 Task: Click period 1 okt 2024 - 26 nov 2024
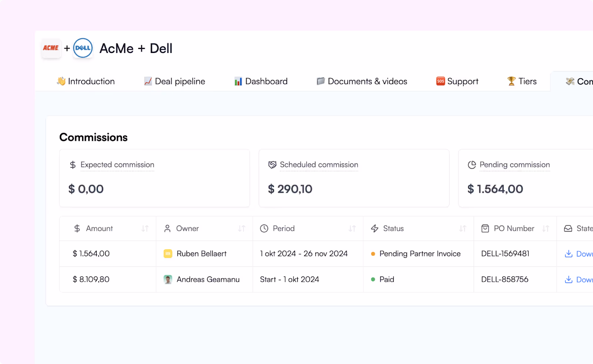coord(304,254)
